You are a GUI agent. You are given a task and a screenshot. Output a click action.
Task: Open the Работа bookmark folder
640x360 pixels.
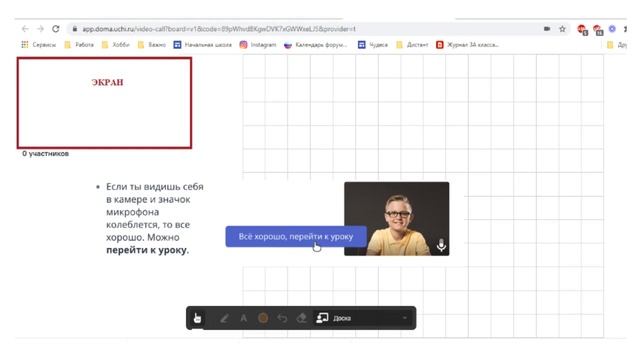point(79,44)
